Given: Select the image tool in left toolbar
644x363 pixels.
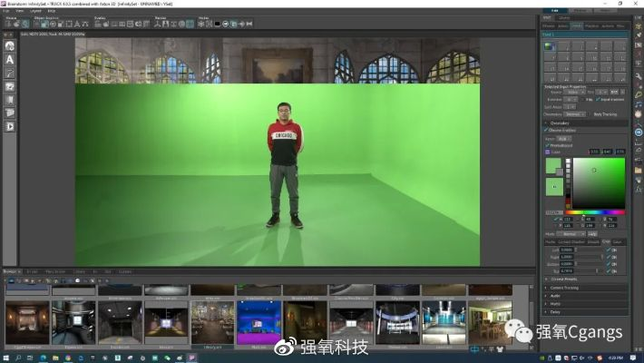Looking at the screenshot, I should tap(10, 86).
